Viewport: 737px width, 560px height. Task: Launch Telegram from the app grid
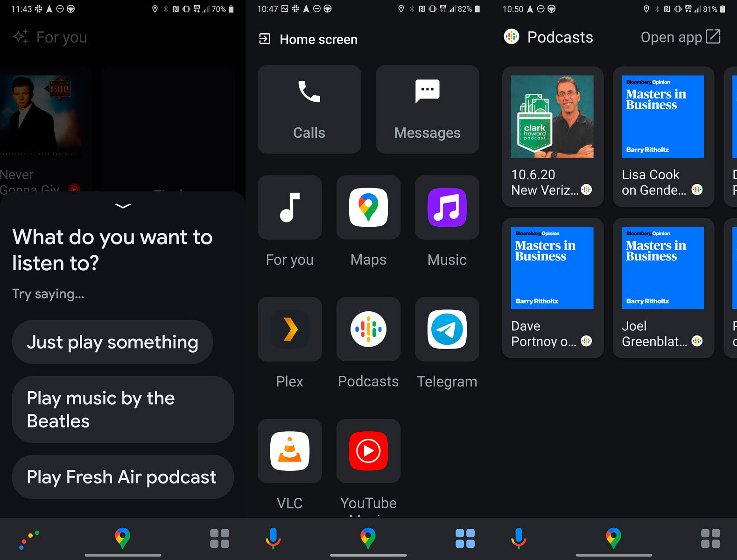click(x=447, y=329)
